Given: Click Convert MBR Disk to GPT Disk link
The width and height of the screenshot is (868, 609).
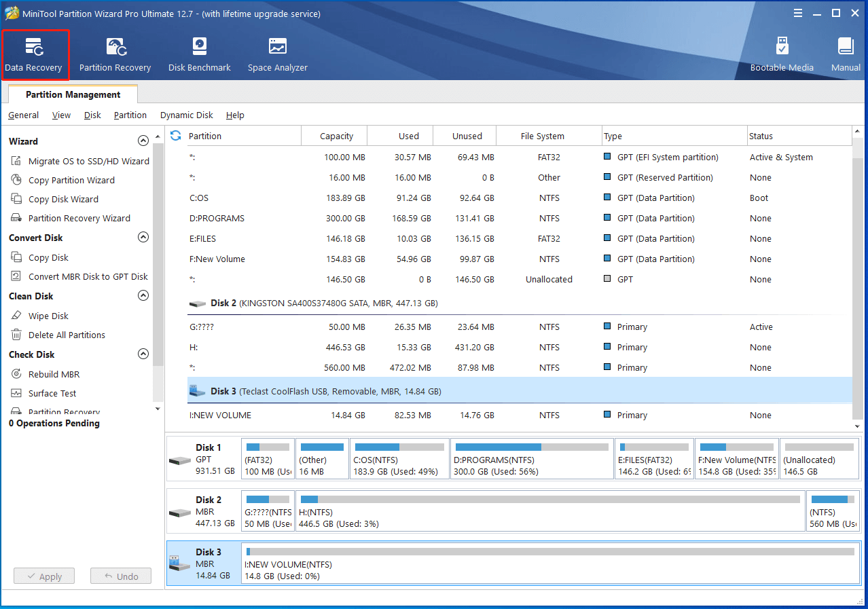Looking at the screenshot, I should (88, 276).
